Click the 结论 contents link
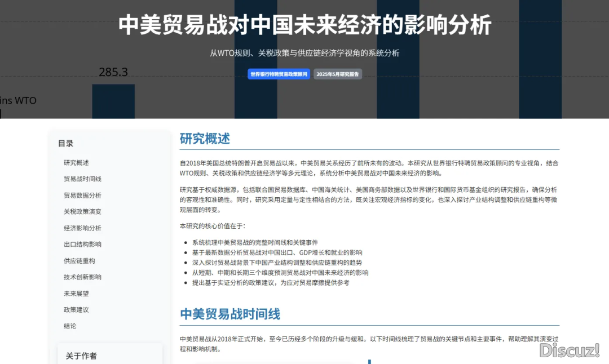The height and width of the screenshot is (364, 609). coord(70,326)
